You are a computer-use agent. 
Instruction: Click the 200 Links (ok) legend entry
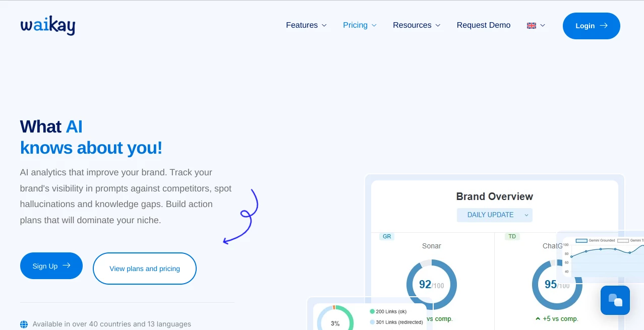(388, 311)
